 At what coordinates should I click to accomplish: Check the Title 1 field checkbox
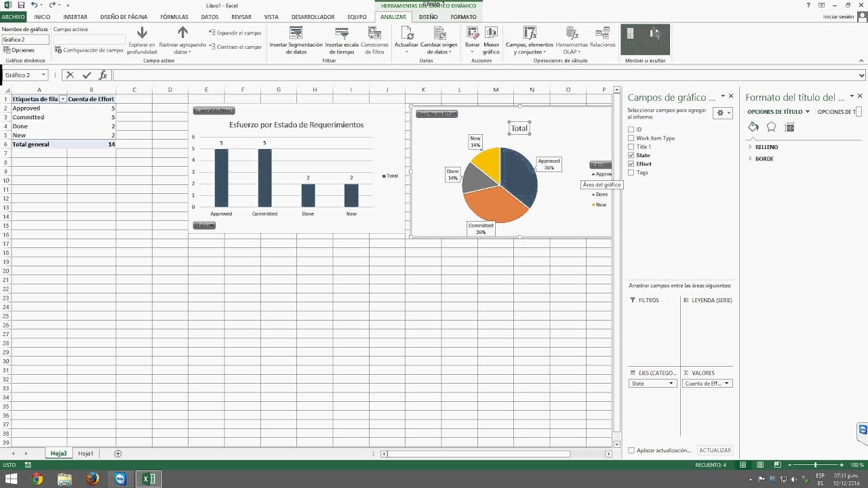tap(631, 146)
